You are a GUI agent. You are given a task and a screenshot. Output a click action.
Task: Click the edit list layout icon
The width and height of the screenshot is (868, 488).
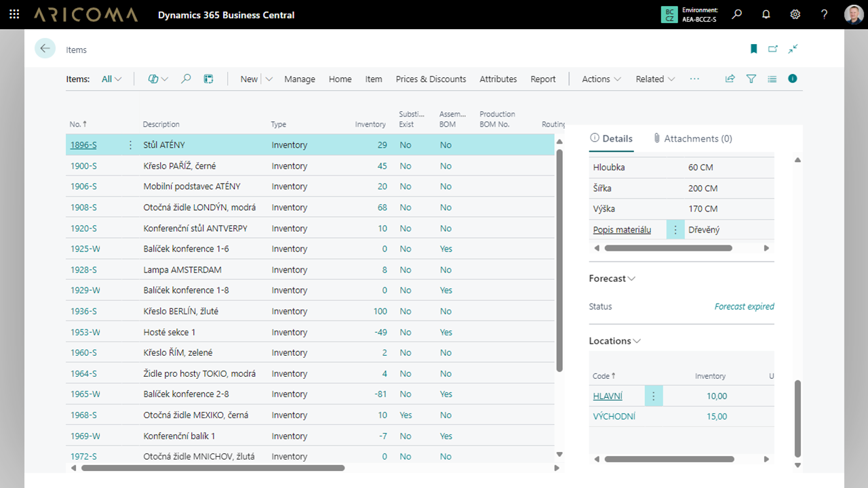point(208,79)
